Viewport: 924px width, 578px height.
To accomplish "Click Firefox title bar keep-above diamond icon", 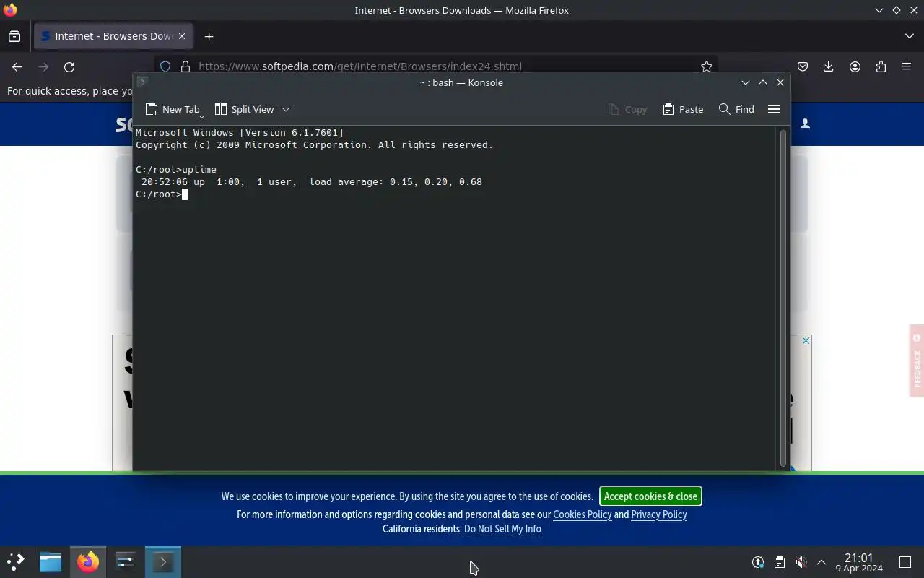I will (897, 10).
